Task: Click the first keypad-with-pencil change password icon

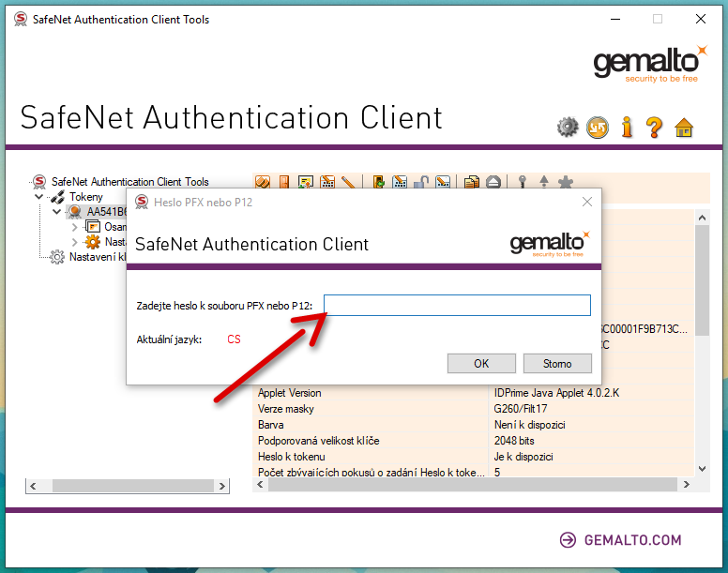Action: pos(327,182)
